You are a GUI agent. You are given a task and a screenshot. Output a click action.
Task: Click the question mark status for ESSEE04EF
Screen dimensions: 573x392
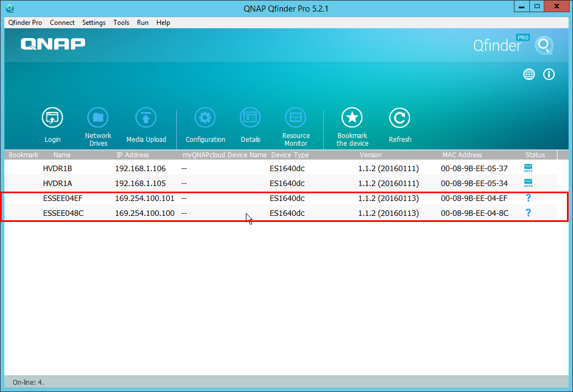(528, 198)
